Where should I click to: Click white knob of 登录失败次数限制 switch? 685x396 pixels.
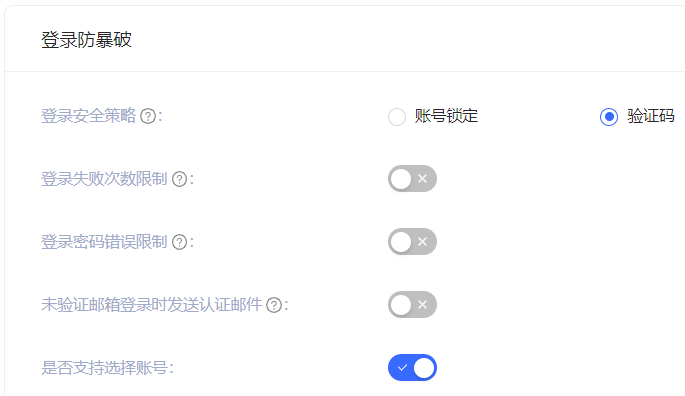coord(401,179)
